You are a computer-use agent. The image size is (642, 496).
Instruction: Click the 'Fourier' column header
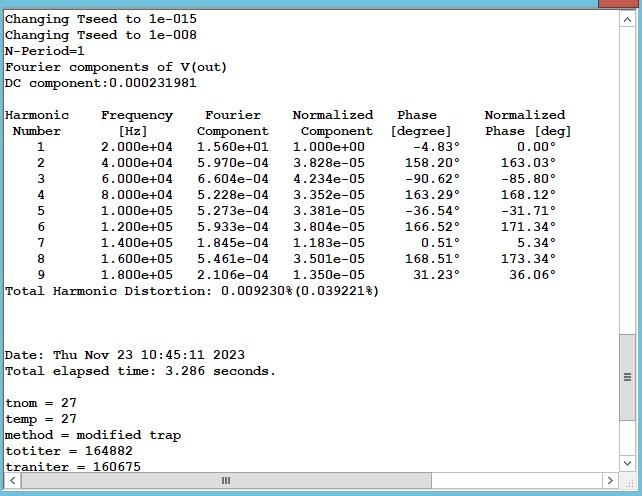click(233, 115)
